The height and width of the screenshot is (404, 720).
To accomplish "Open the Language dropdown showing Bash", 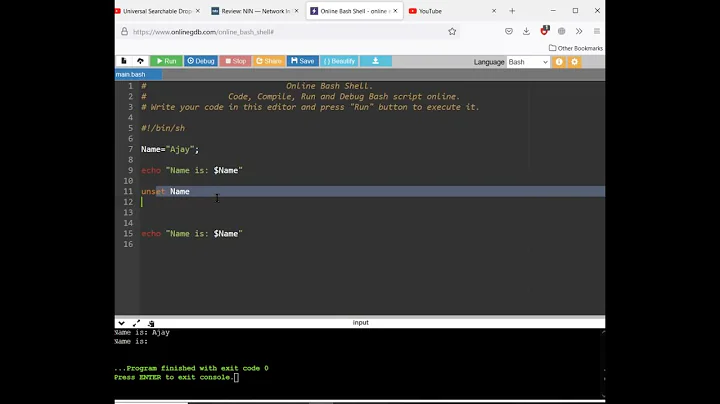I will [527, 61].
